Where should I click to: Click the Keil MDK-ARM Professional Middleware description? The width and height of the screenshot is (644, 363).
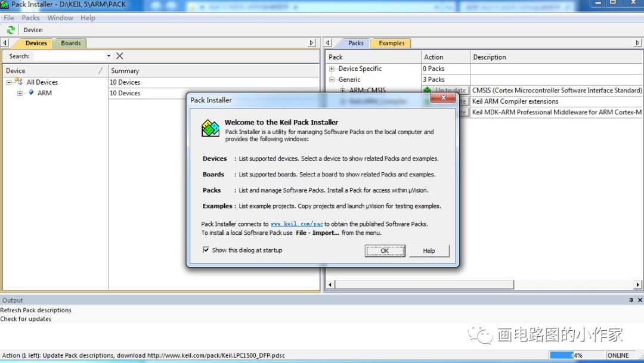point(557,112)
